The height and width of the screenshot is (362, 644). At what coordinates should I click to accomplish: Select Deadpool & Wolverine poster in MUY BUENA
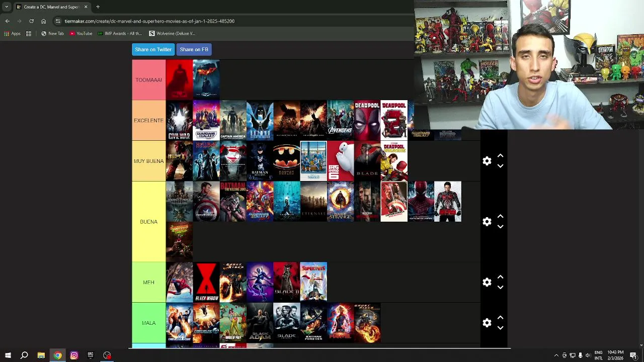(394, 161)
